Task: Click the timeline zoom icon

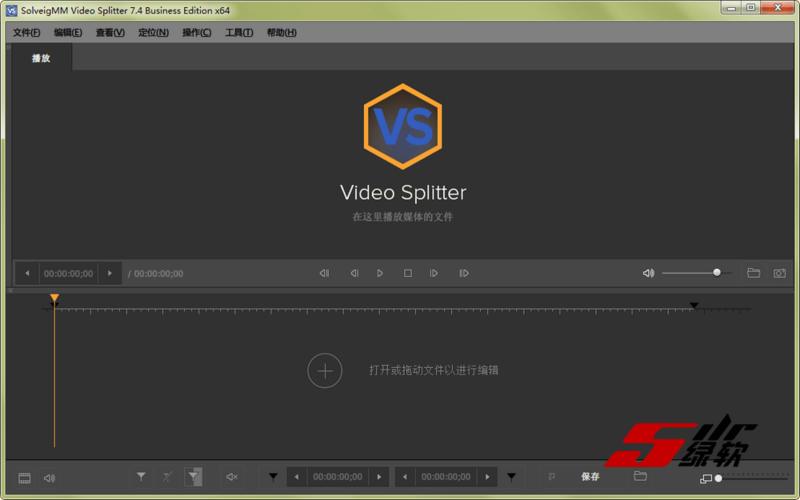Action: (x=706, y=479)
